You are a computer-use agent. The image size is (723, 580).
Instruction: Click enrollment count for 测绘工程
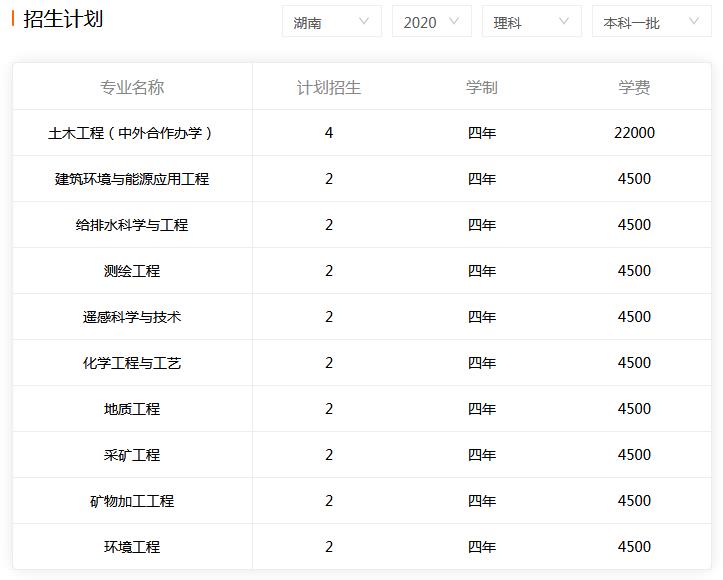click(x=329, y=271)
